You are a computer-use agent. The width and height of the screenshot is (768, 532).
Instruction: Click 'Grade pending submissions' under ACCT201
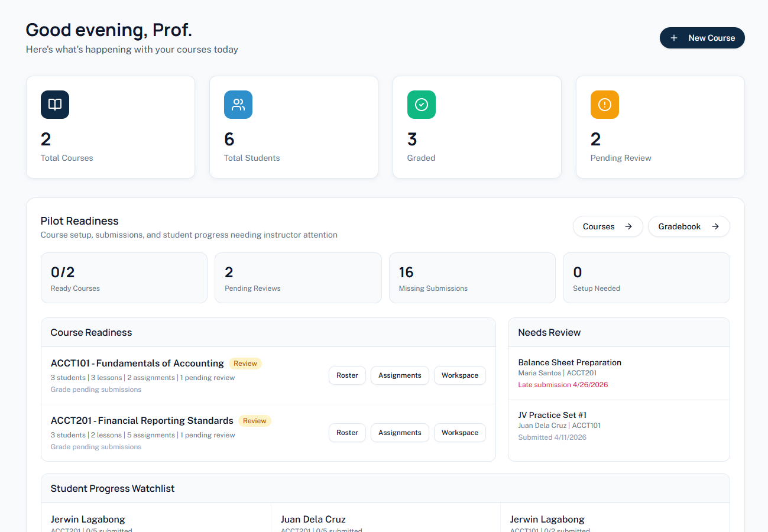pos(96,447)
